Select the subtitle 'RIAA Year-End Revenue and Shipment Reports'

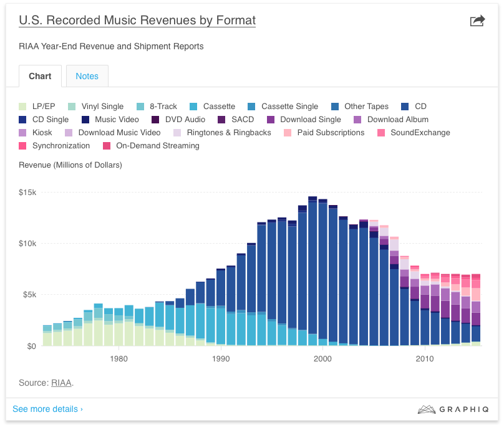[x=111, y=46]
